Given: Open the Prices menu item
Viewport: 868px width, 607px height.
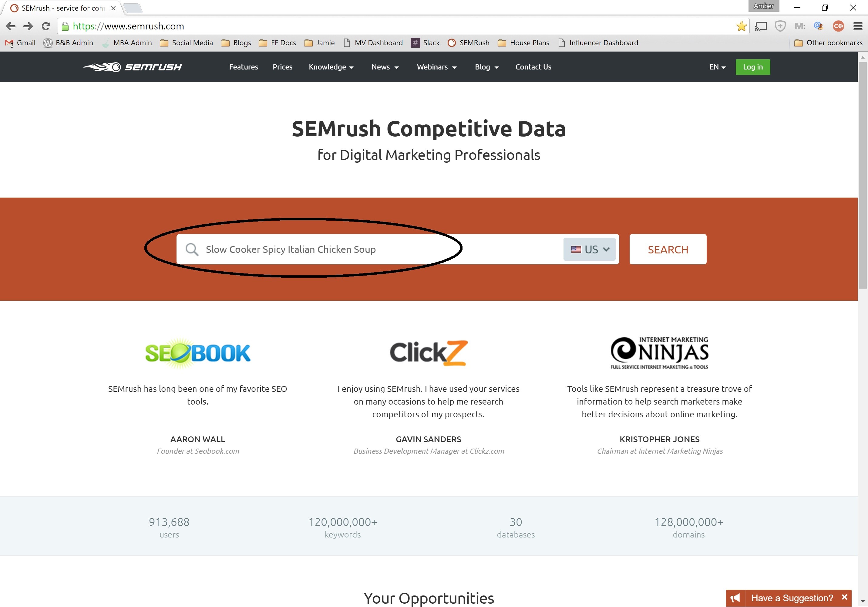Looking at the screenshot, I should (282, 67).
